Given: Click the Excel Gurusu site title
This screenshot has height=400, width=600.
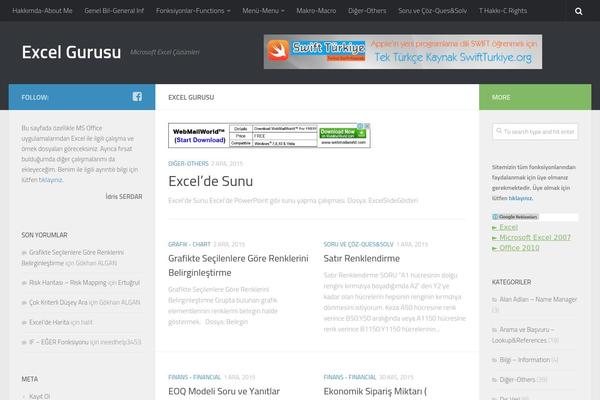Looking at the screenshot, I should click(71, 52).
